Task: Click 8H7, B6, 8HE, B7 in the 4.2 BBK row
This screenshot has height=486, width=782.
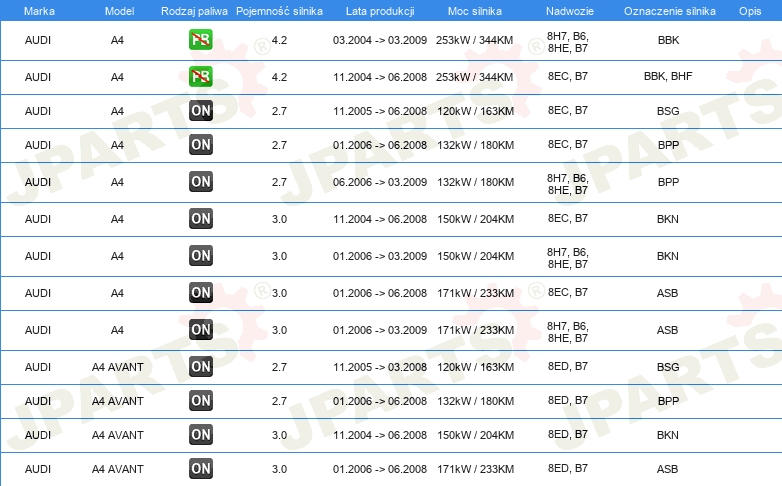Action: tap(568, 42)
